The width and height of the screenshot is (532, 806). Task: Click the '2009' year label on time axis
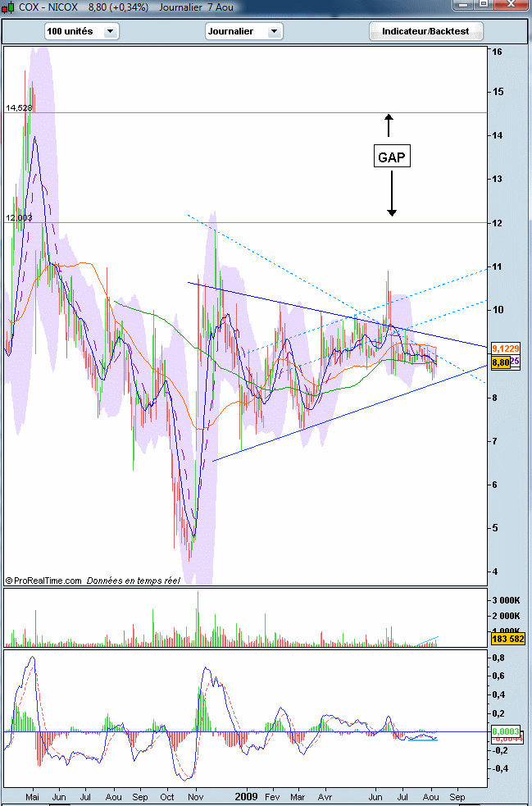pyautogui.click(x=246, y=796)
